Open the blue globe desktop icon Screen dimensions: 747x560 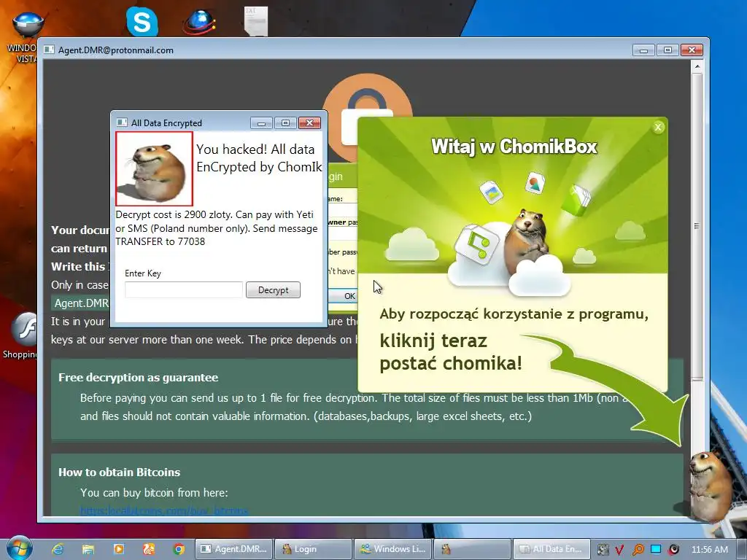pyautogui.click(x=199, y=21)
